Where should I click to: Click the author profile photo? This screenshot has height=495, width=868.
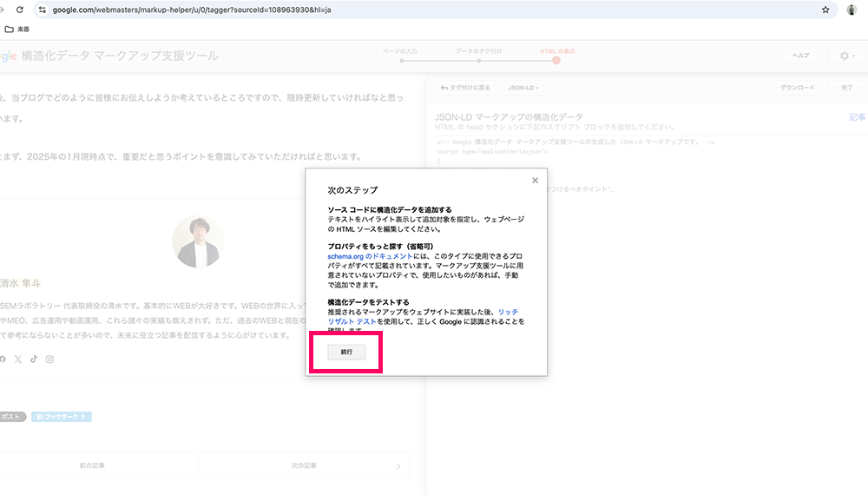coord(198,242)
